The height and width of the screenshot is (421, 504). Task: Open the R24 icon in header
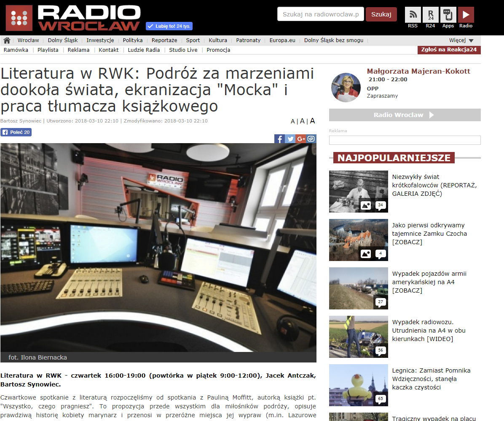(x=430, y=15)
